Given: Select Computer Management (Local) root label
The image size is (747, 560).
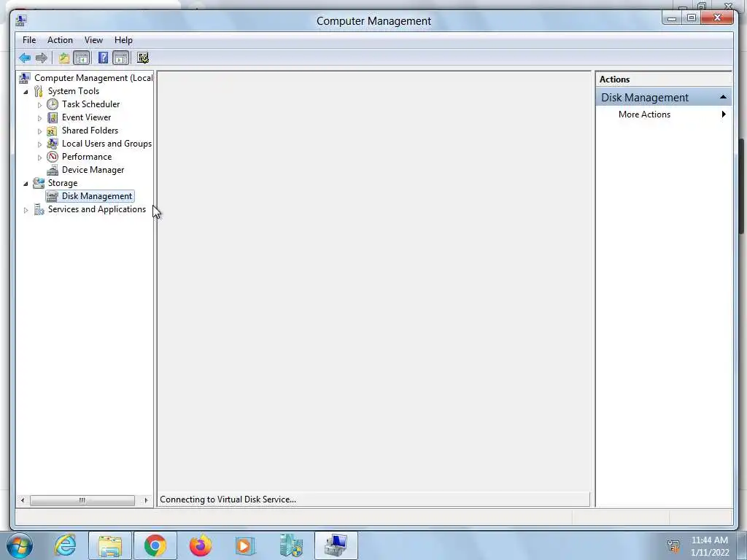Looking at the screenshot, I should [93, 77].
